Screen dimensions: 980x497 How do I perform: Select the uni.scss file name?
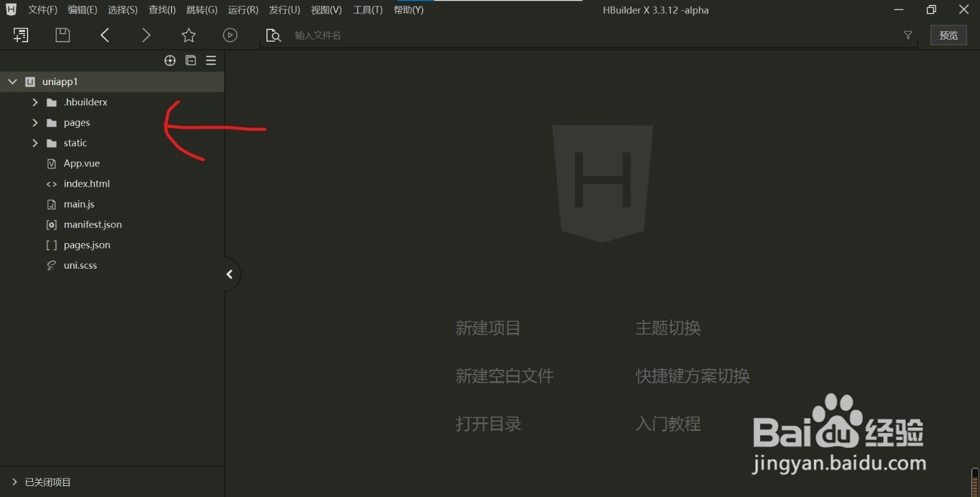pos(80,266)
